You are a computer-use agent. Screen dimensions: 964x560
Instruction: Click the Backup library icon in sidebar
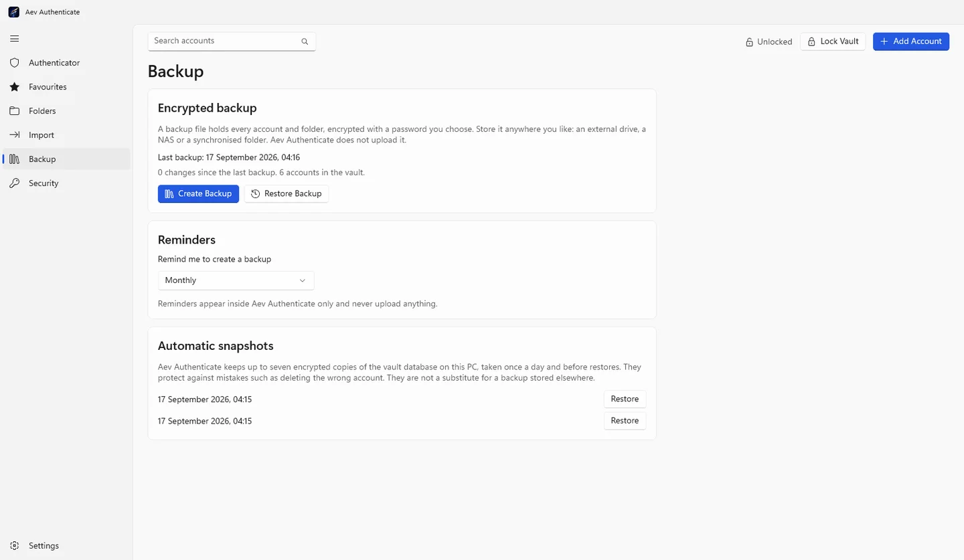coord(14,159)
